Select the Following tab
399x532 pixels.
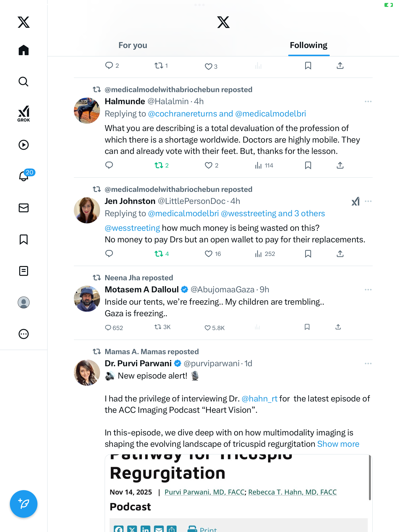click(x=308, y=45)
